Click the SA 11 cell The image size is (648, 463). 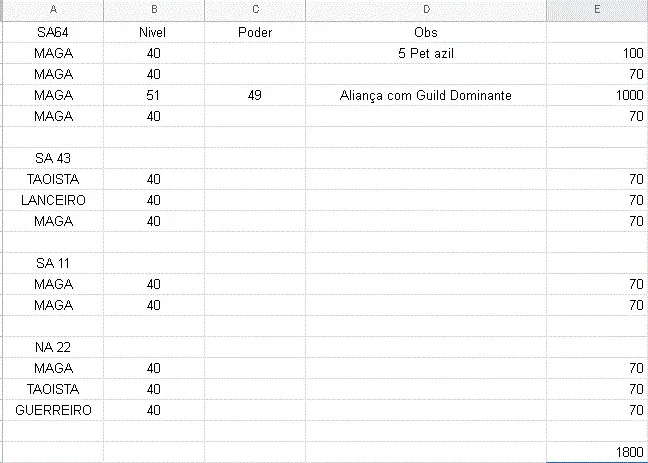click(53, 263)
